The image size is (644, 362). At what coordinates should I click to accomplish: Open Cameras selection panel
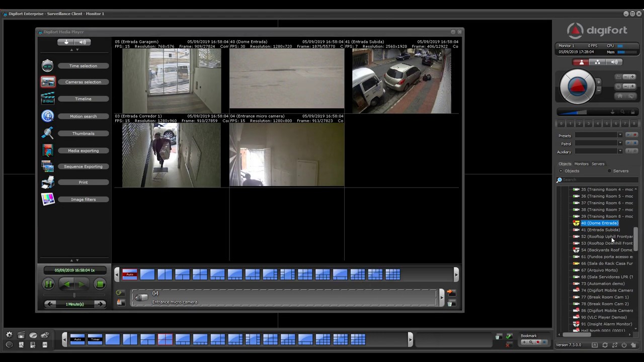(83, 82)
